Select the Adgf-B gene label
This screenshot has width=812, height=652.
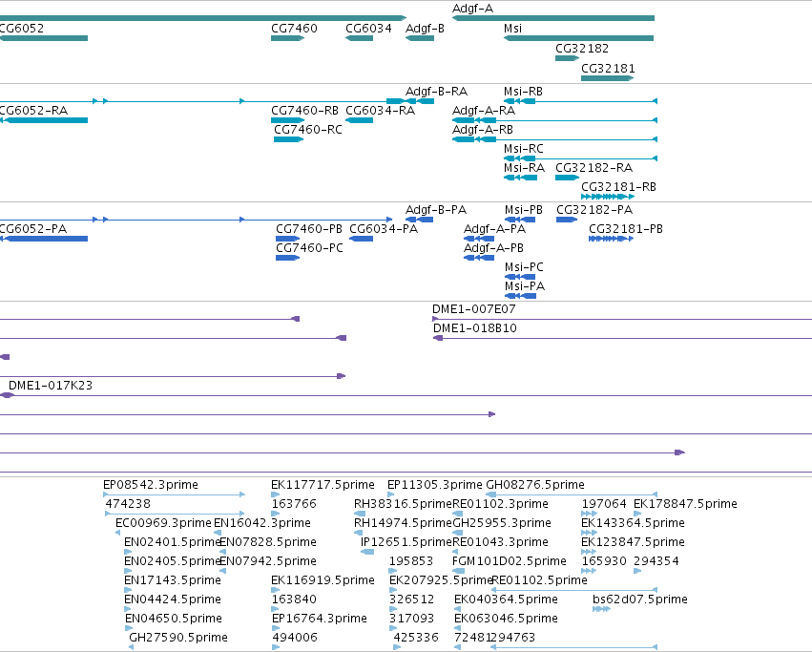(425, 29)
